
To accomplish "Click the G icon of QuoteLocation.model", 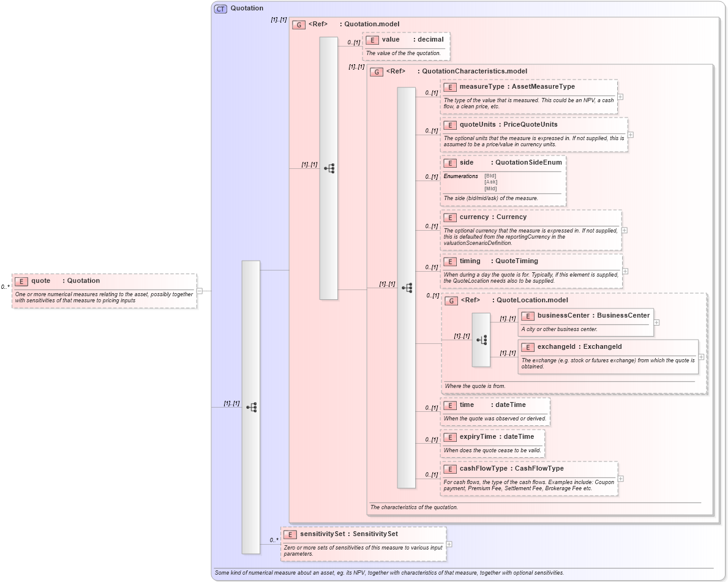I will (451, 300).
